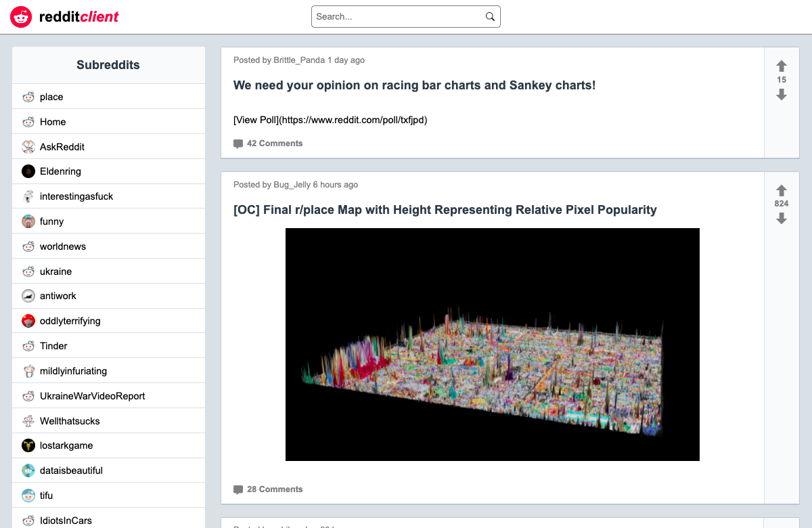812x528 pixels.
Task: Click the search magnifier icon
Action: [490, 17]
